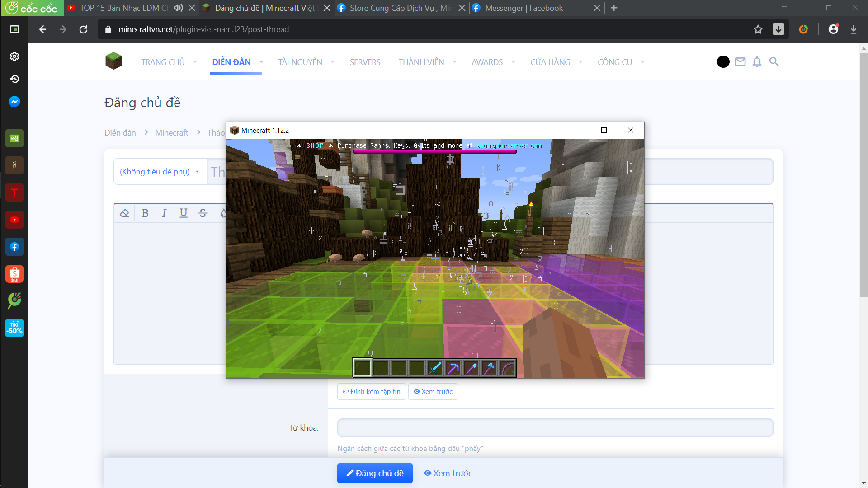The image size is (868, 488).
Task: Open the thread prefix dropdown
Action: coord(159,172)
